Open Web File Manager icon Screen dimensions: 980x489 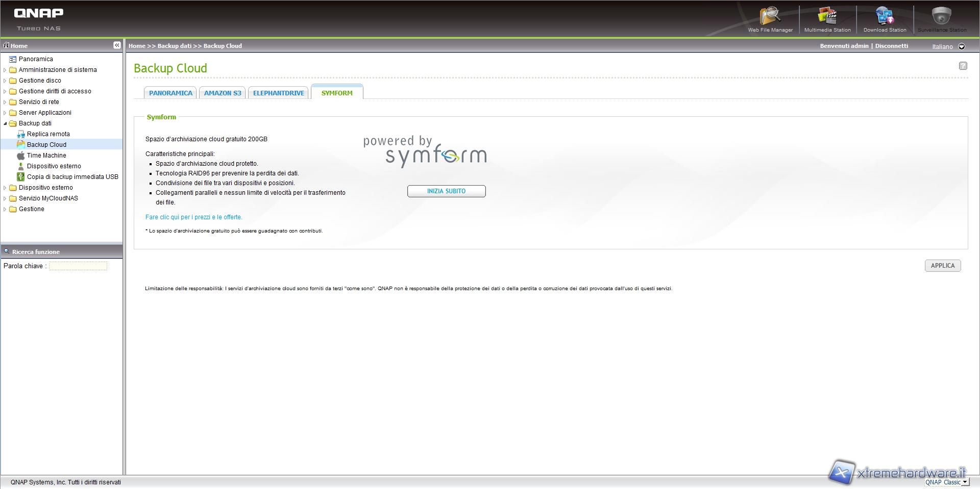770,18
